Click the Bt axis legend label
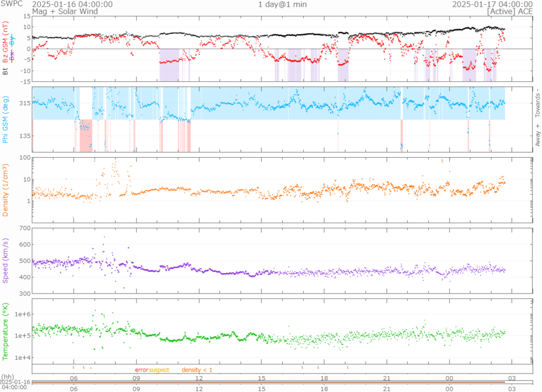 pos(6,70)
